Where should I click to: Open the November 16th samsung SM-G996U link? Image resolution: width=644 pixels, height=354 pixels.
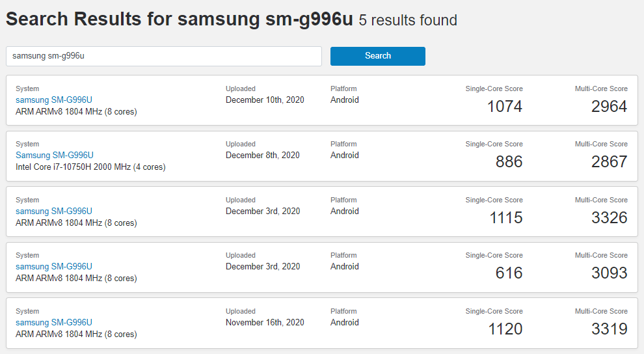tap(54, 323)
